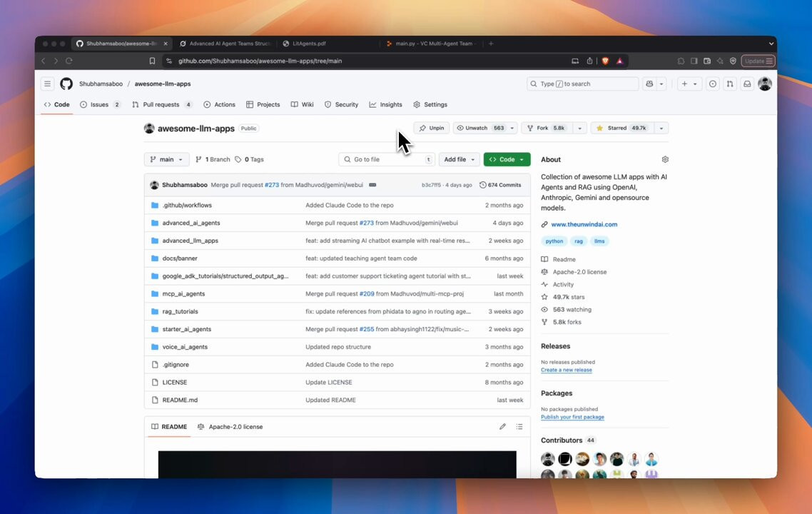
Task: Open the Brave Rewards triangle icon
Action: pyautogui.click(x=619, y=61)
